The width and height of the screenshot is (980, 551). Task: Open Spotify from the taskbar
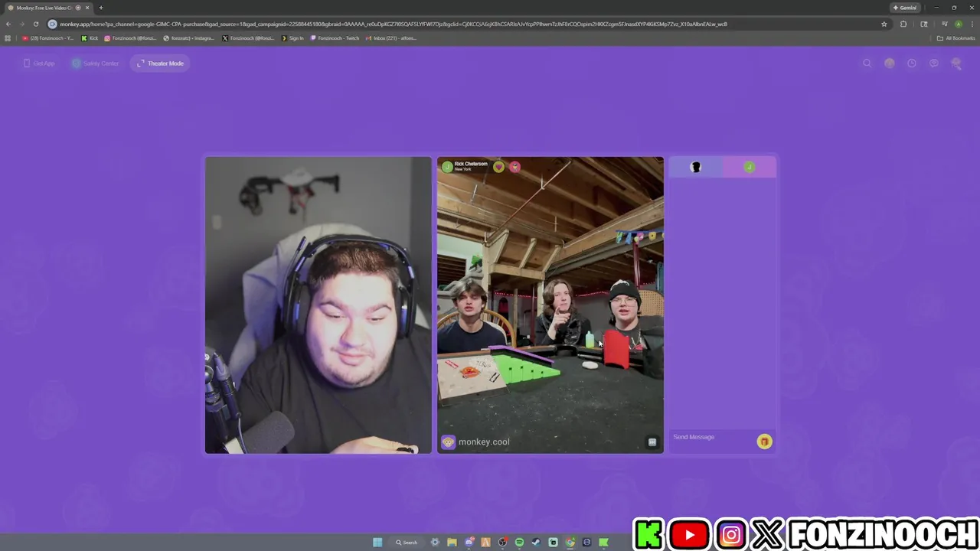pyautogui.click(x=519, y=543)
